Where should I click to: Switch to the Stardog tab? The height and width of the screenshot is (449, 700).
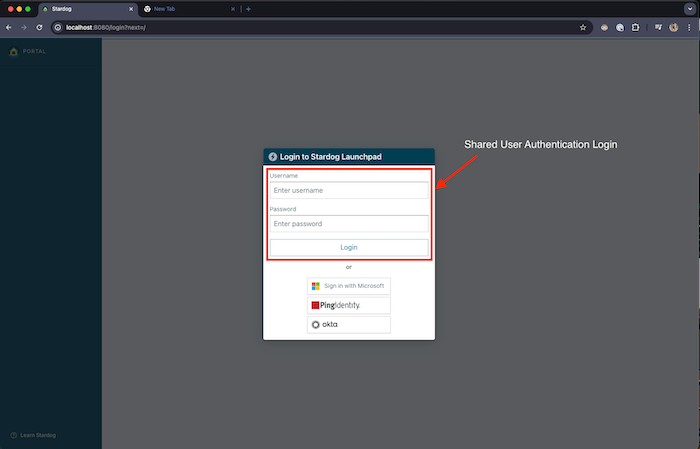pyautogui.click(x=87, y=9)
